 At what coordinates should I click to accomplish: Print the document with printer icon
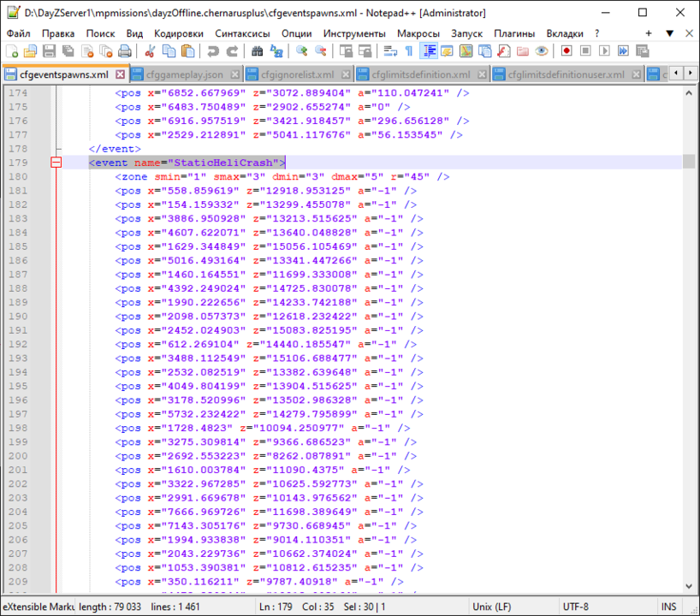tap(125, 51)
